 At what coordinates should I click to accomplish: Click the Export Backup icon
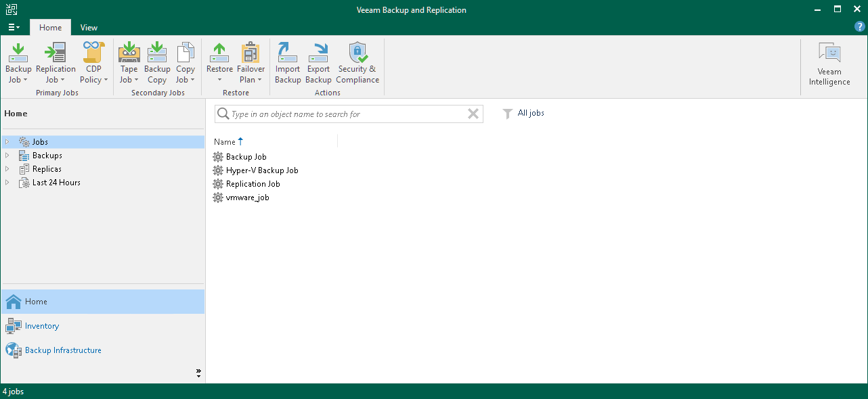pyautogui.click(x=318, y=52)
